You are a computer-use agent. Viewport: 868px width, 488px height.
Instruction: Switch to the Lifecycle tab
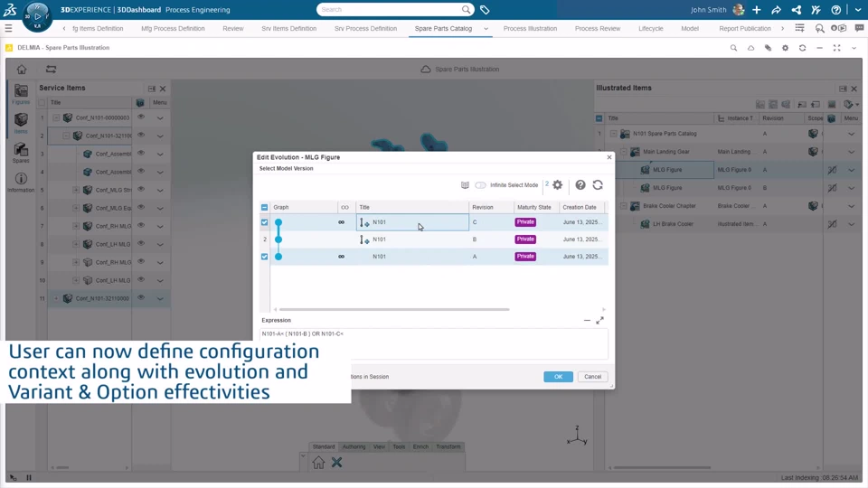click(650, 28)
